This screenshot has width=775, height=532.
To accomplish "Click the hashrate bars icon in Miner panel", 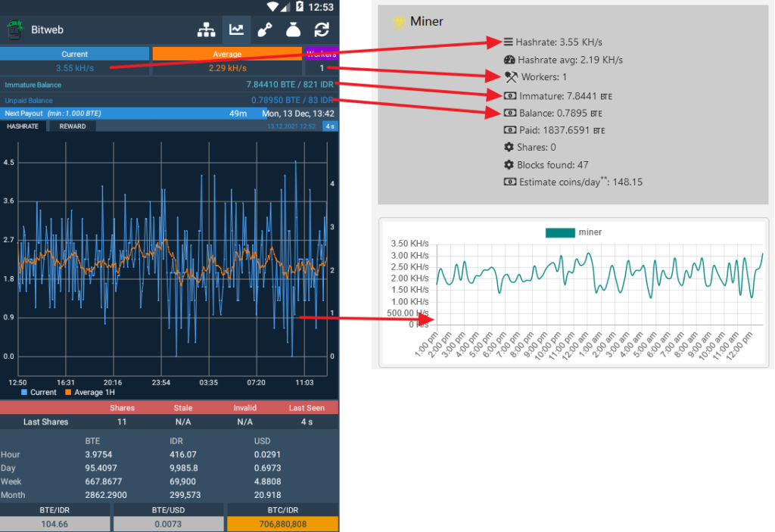I will pyautogui.click(x=508, y=42).
